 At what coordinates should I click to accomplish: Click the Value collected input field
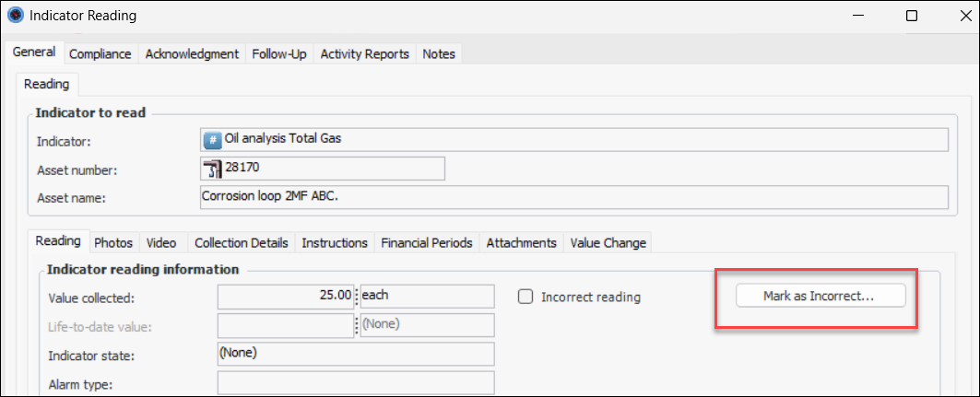[x=286, y=297]
